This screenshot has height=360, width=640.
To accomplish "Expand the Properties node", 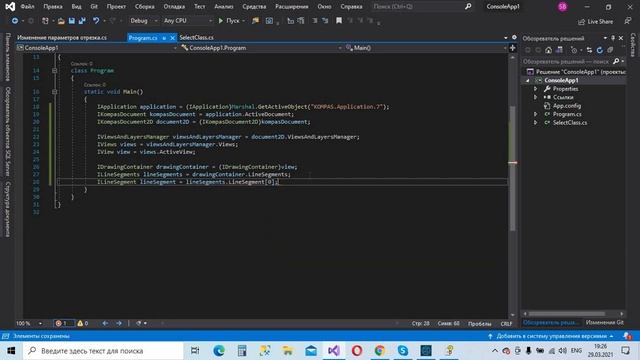I will pyautogui.click(x=536, y=89).
